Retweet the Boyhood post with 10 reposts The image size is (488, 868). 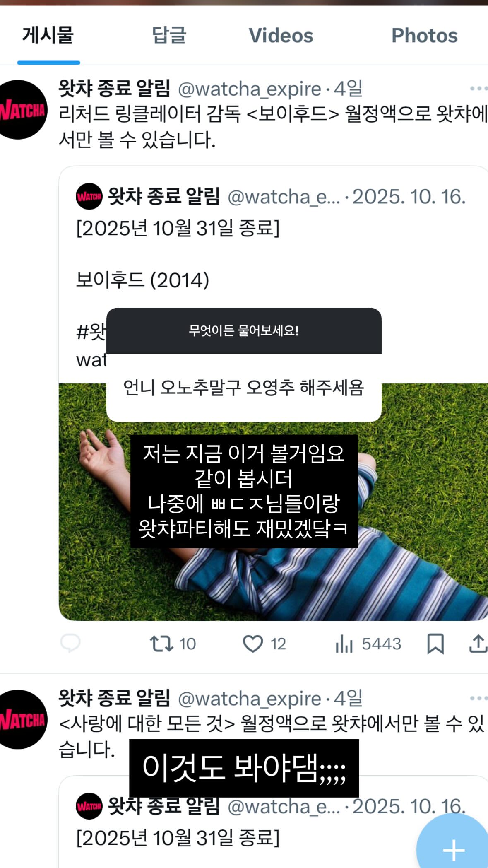[173, 644]
